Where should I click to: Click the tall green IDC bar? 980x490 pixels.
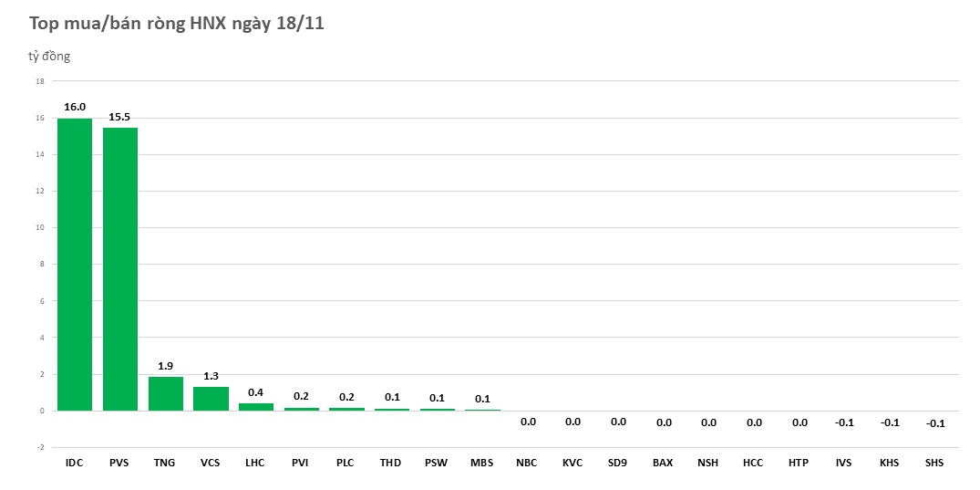75,265
